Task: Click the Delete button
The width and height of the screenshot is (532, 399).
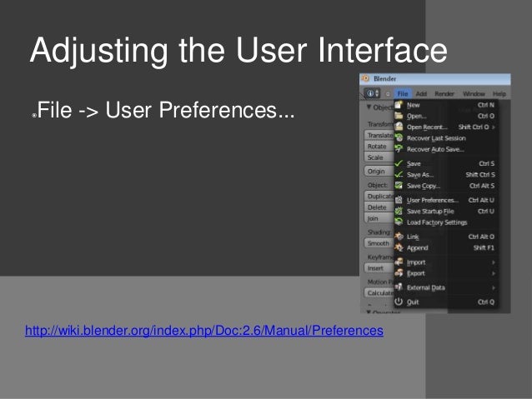Action: point(379,207)
